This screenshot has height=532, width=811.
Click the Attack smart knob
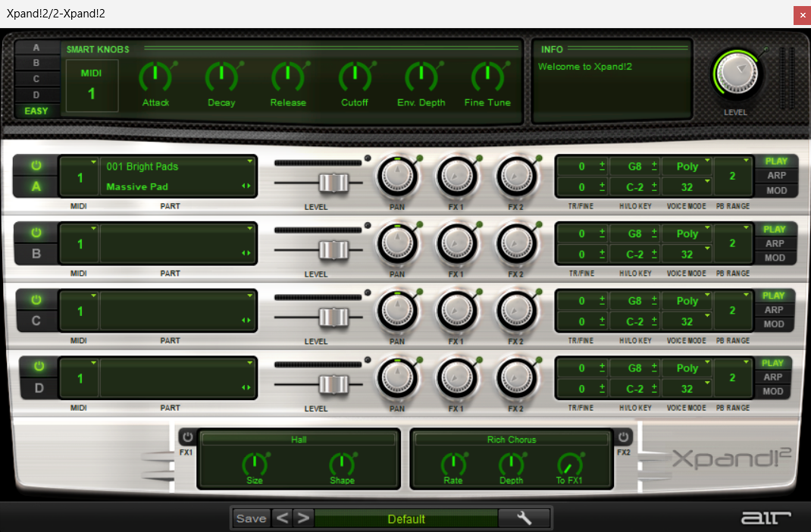[155, 77]
